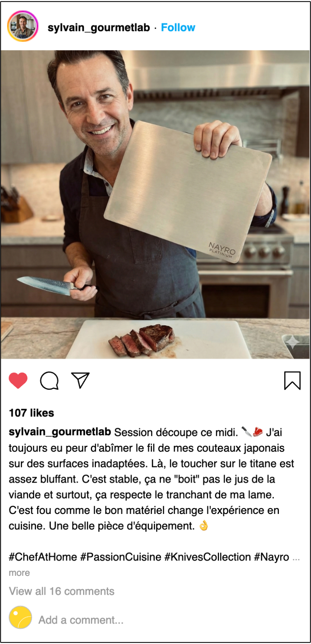View the 107 likes list

point(31,413)
